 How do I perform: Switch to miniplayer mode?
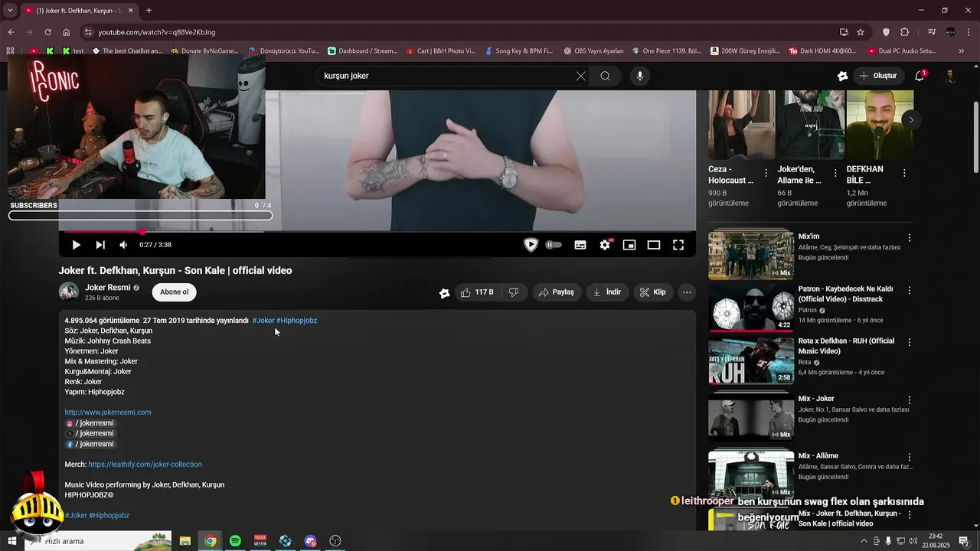[x=629, y=245]
